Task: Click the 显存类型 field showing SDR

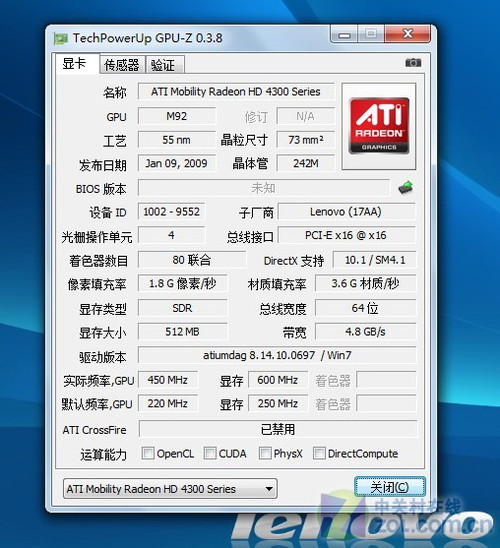Action: (183, 308)
